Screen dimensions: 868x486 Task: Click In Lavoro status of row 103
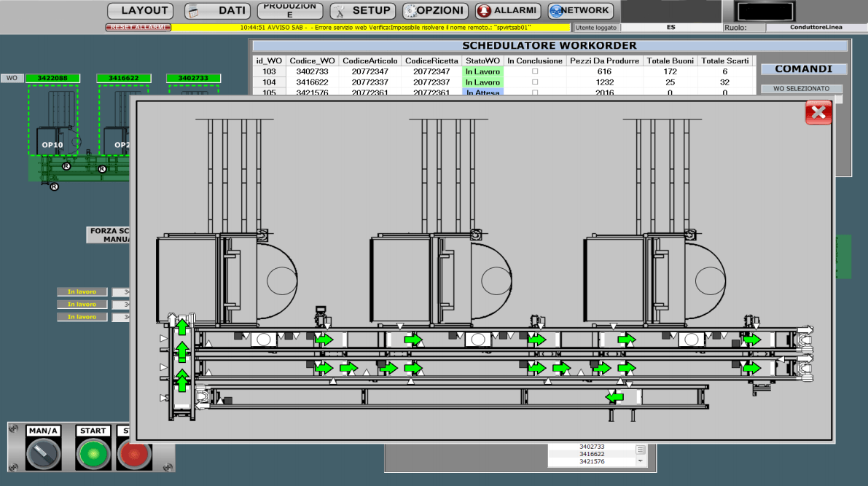tap(482, 71)
